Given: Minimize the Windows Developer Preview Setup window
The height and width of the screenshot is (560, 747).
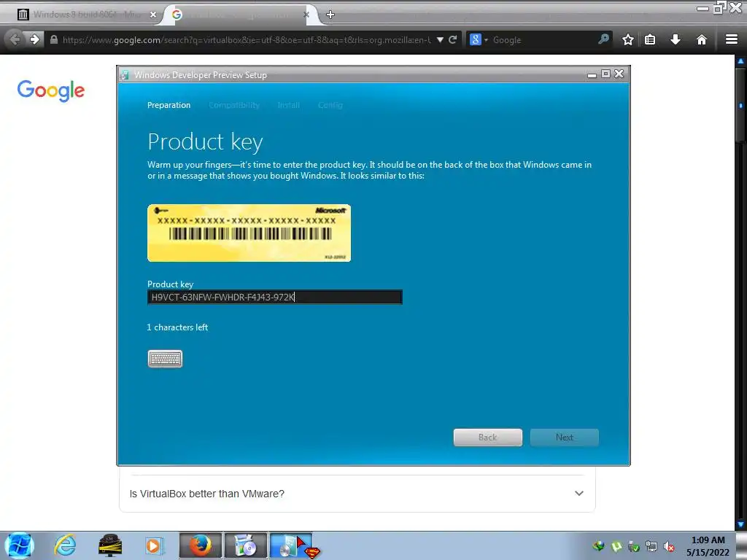Looking at the screenshot, I should click(x=592, y=74).
